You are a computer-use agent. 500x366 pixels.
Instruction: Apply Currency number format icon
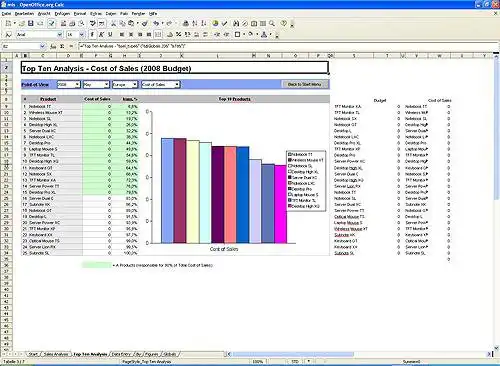[x=170, y=34]
